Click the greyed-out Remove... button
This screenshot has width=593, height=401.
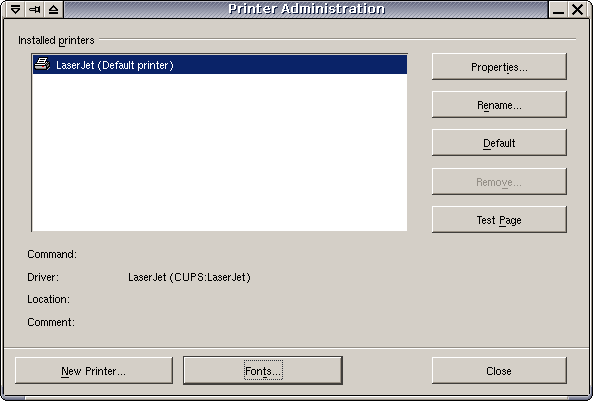499,182
